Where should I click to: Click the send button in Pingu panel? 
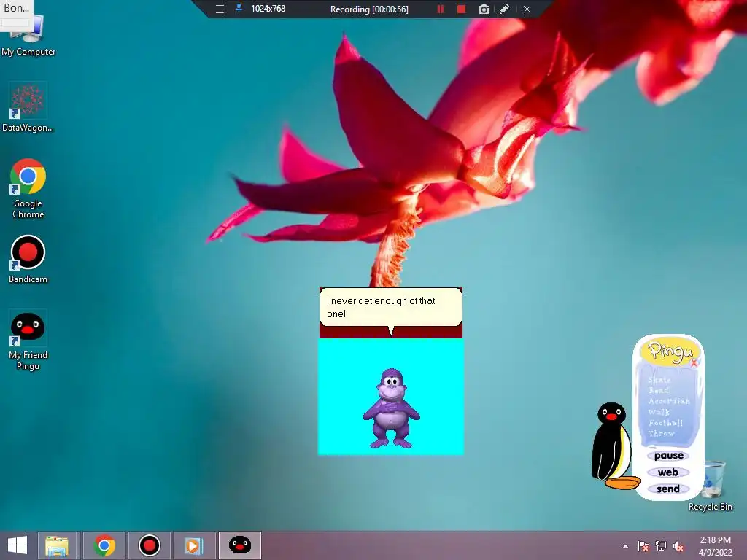click(x=668, y=489)
